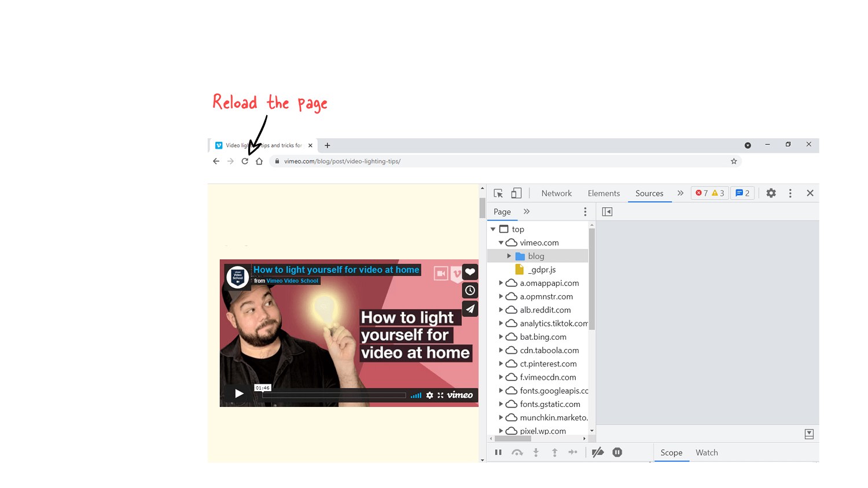Open the video title link
Screen dimensions: 868x488
point(336,270)
